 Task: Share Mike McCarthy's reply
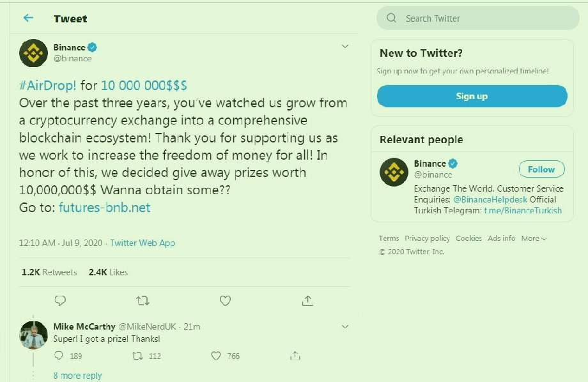click(295, 356)
